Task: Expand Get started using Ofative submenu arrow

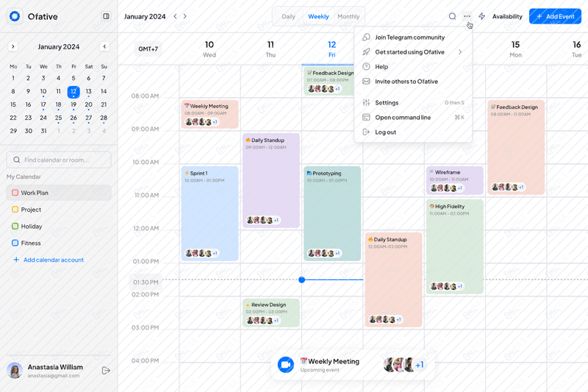Action: (x=460, y=51)
